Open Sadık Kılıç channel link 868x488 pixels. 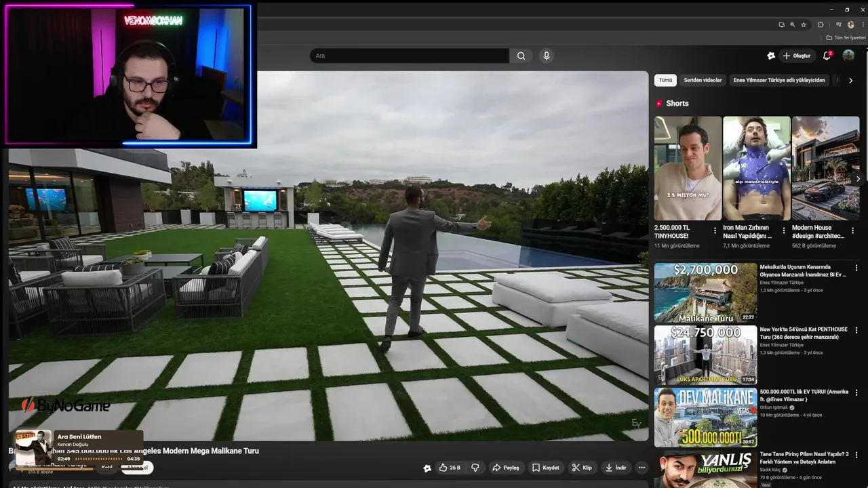(x=771, y=470)
